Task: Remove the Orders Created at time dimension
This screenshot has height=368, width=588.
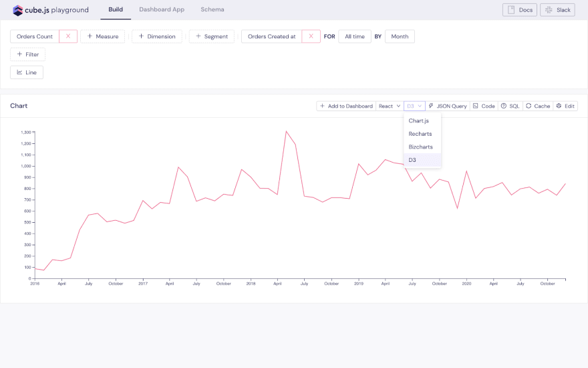Action: 311,36
